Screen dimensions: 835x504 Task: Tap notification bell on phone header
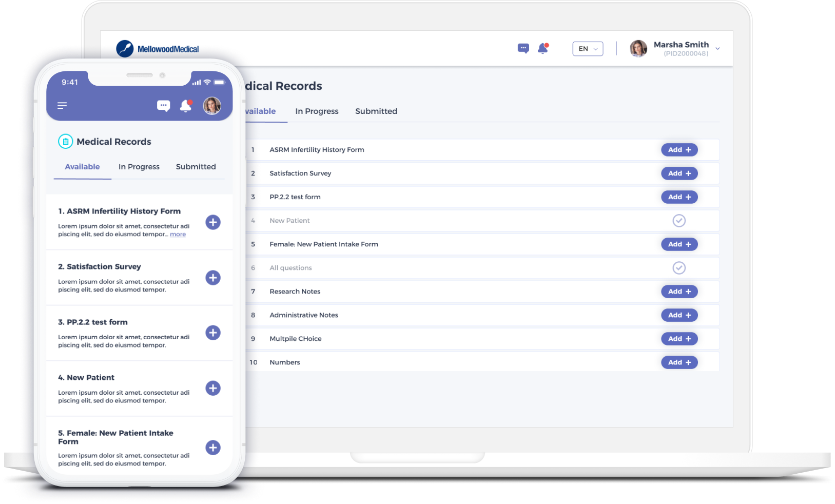(x=186, y=106)
